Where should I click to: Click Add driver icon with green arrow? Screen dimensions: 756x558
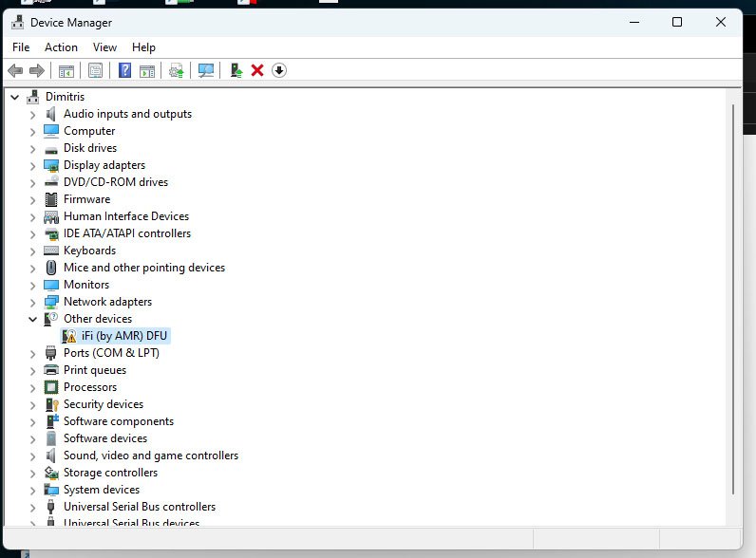click(x=236, y=71)
